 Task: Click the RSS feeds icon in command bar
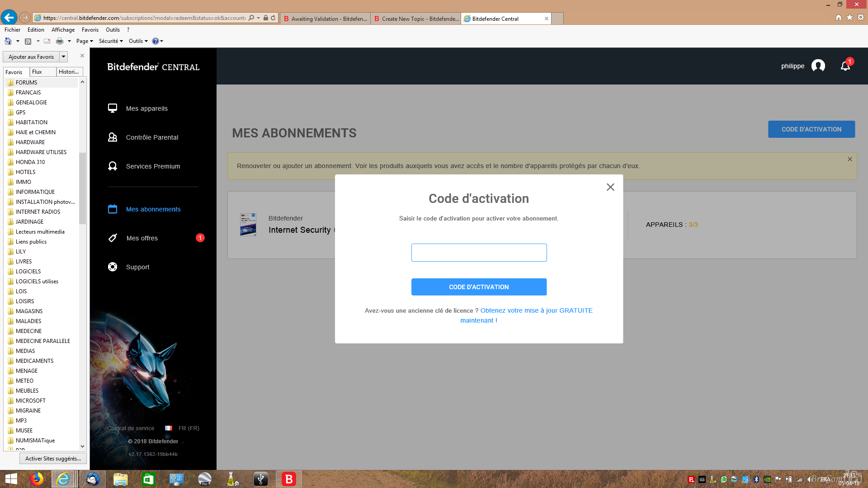[x=28, y=41]
